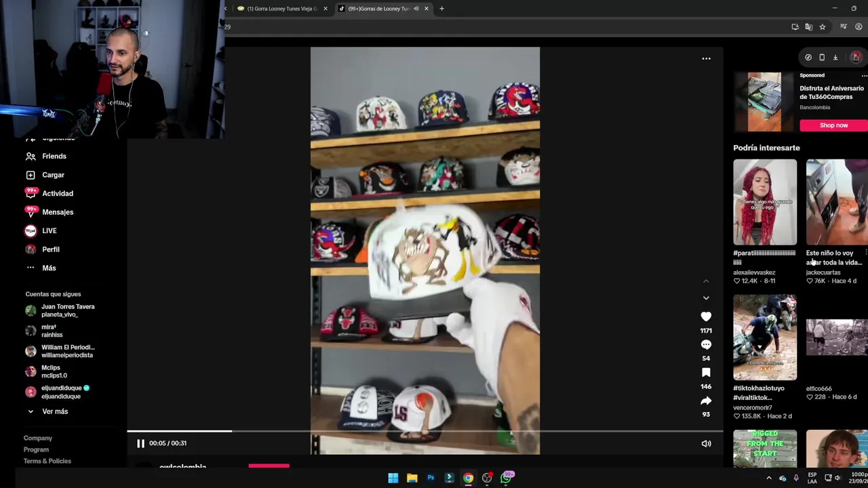Open the Company footer link

[x=38, y=438]
